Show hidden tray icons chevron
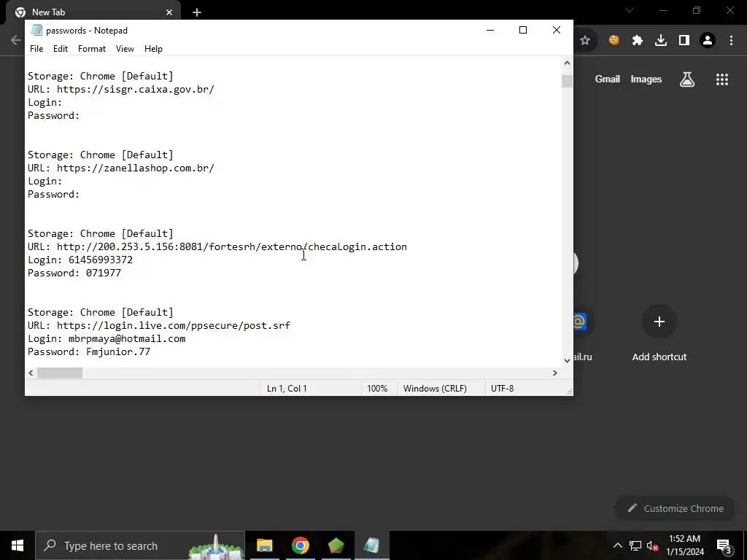This screenshot has width=747, height=560. (x=617, y=545)
